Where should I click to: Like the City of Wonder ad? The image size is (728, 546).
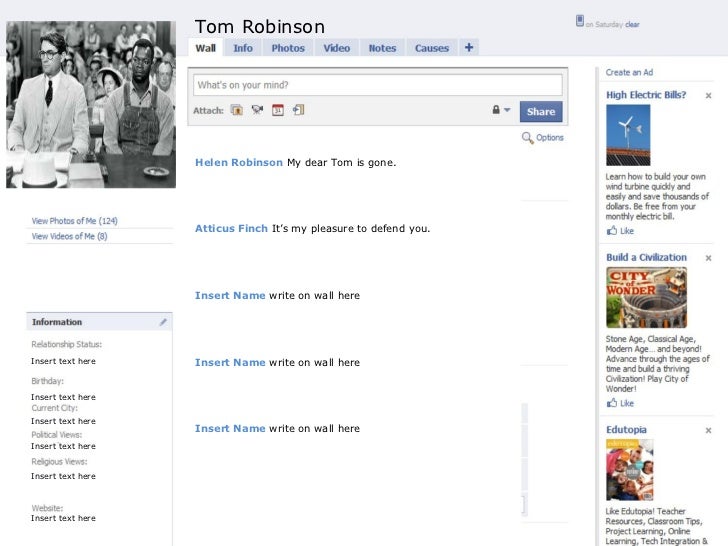coord(620,403)
